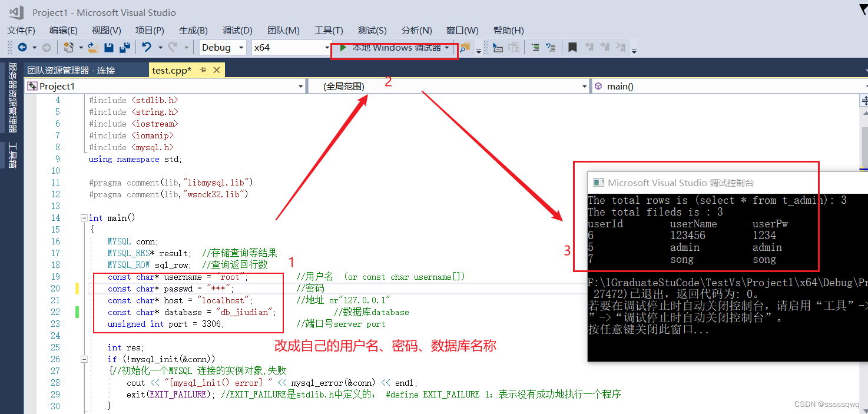The width and height of the screenshot is (868, 414).
Task: Open the 项目(P) menu
Action: click(150, 31)
